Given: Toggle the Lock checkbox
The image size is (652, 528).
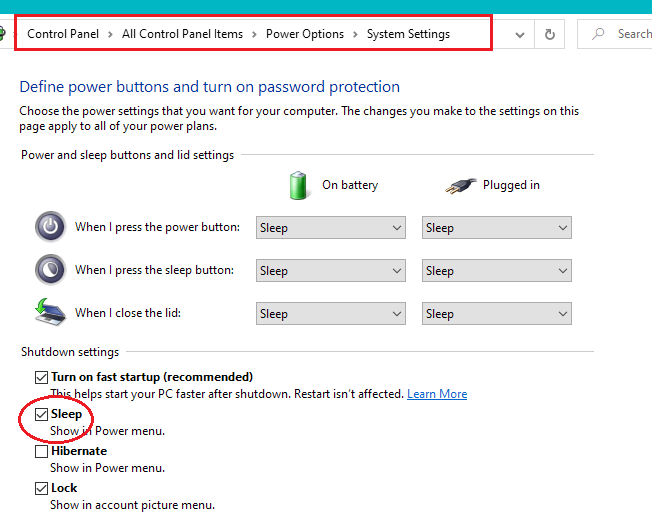Looking at the screenshot, I should (41, 488).
